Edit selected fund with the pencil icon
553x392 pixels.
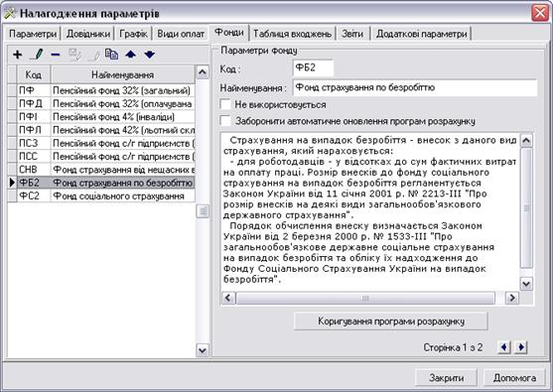pos(37,55)
